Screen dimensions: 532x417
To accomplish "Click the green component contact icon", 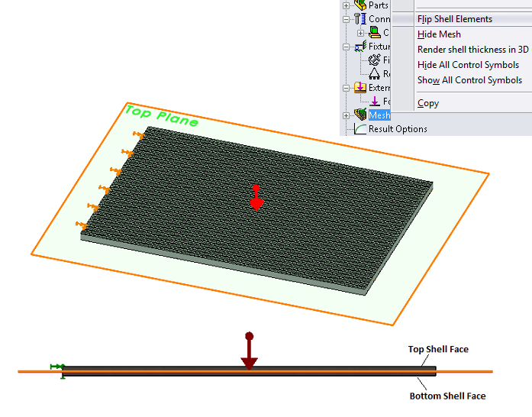I will pos(375,33).
